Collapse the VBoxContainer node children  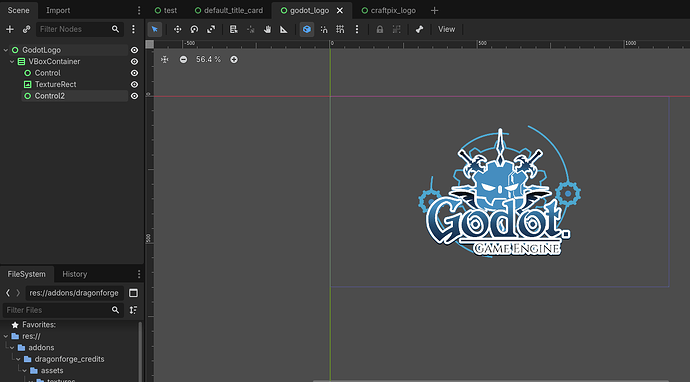(12, 62)
